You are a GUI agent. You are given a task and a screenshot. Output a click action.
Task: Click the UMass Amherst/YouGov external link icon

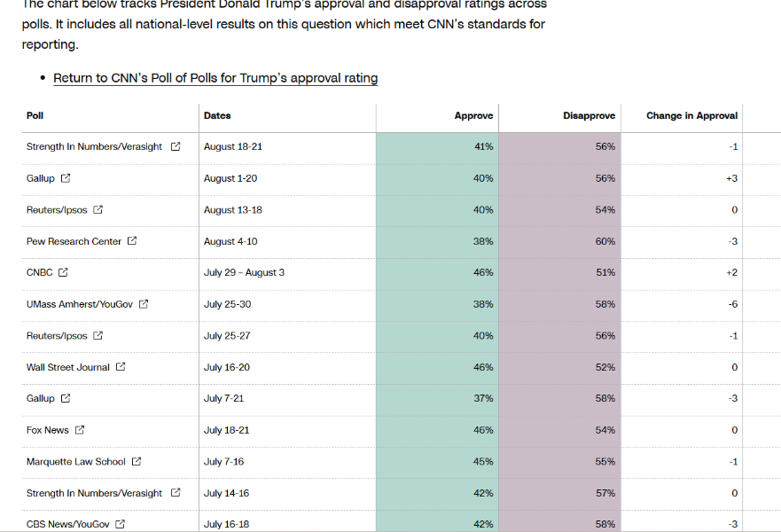pyautogui.click(x=144, y=304)
